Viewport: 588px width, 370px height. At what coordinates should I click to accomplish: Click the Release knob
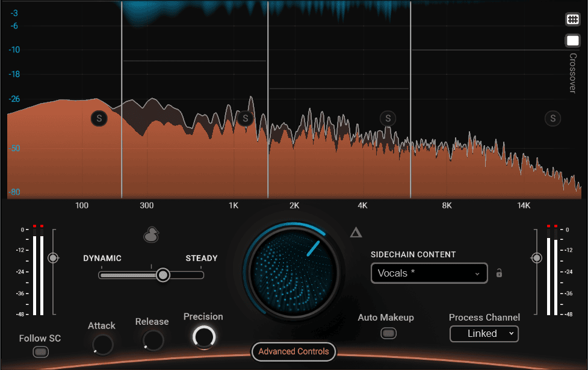click(x=153, y=340)
